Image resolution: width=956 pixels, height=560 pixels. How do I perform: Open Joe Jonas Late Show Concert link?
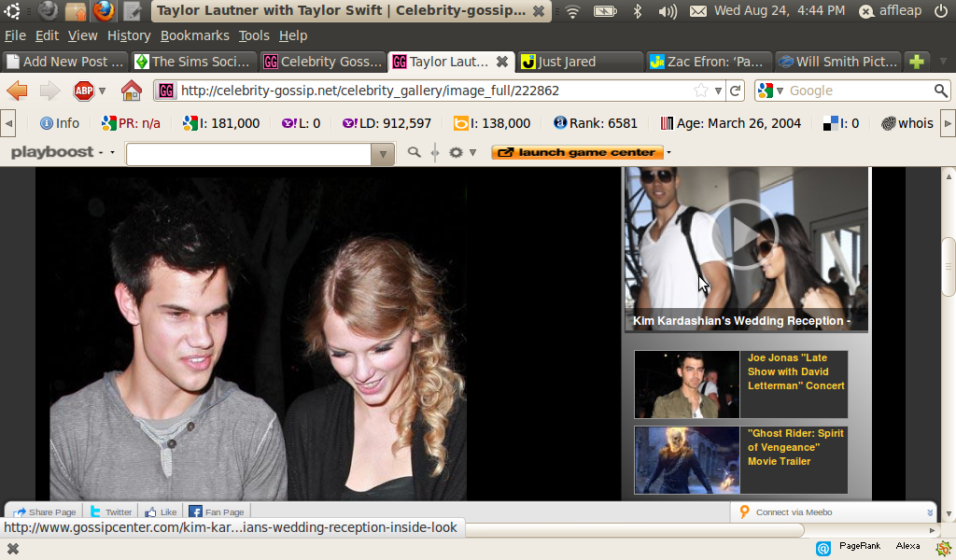pos(795,371)
